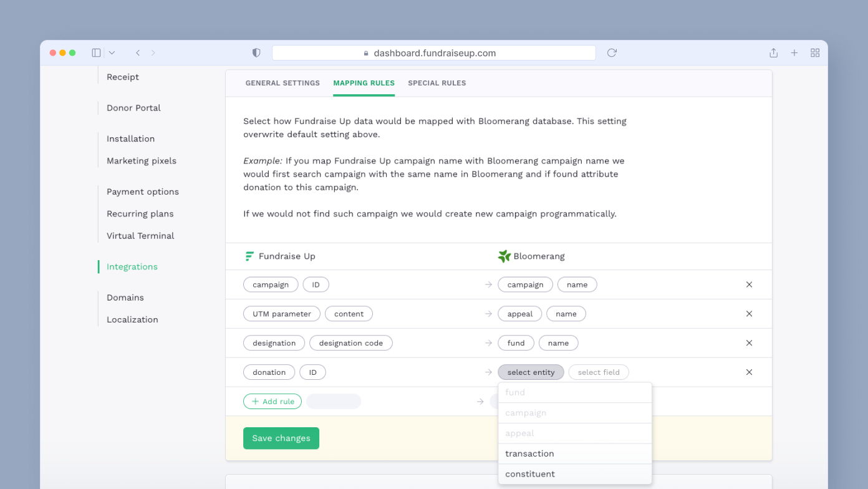The height and width of the screenshot is (489, 868).
Task: Open Donor Portal in the sidebar
Action: 133,108
